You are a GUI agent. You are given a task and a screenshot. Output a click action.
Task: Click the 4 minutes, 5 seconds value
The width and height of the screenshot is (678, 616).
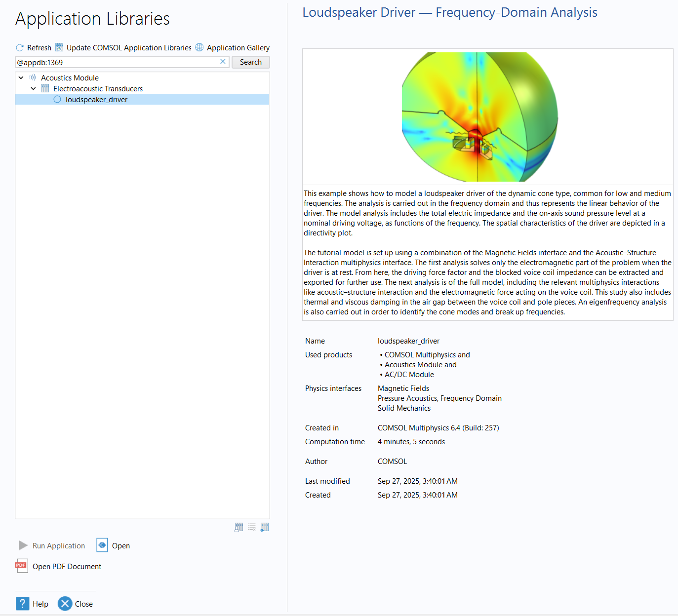pyautogui.click(x=411, y=442)
